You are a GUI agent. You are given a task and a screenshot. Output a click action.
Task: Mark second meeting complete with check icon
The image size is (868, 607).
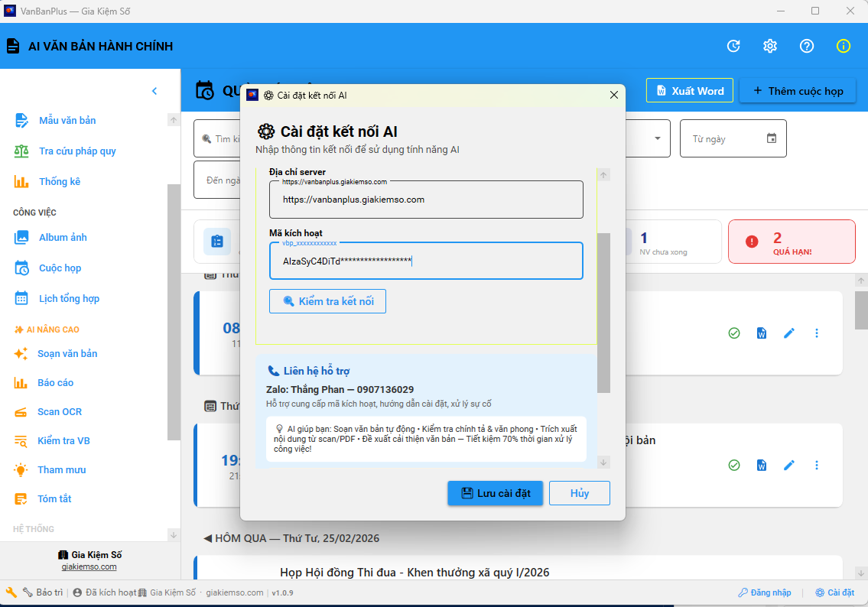[x=734, y=465]
